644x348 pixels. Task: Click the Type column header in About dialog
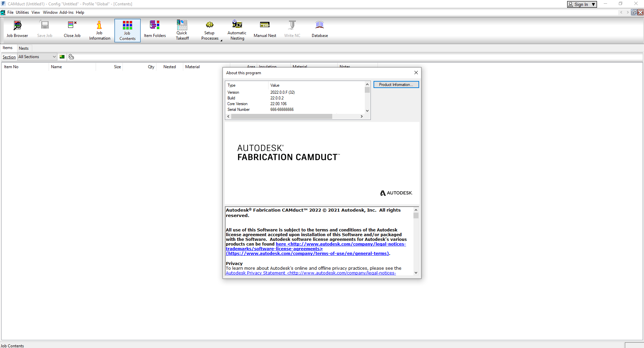247,85
